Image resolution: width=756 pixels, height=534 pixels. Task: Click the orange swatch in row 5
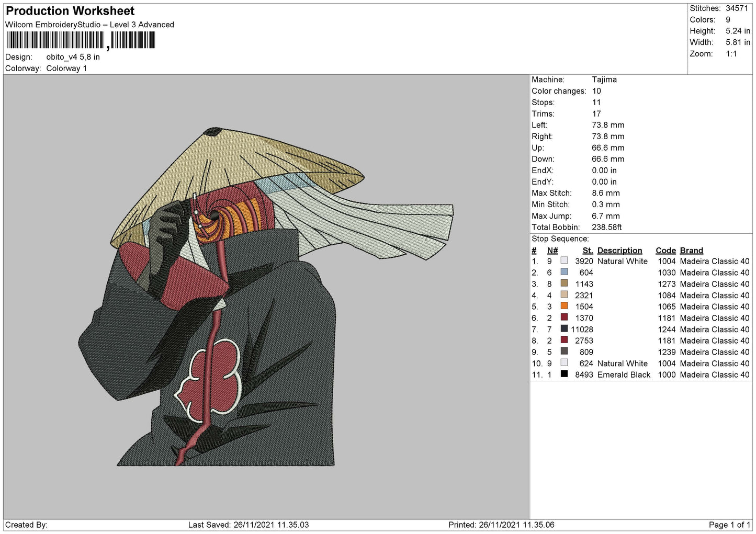point(564,306)
